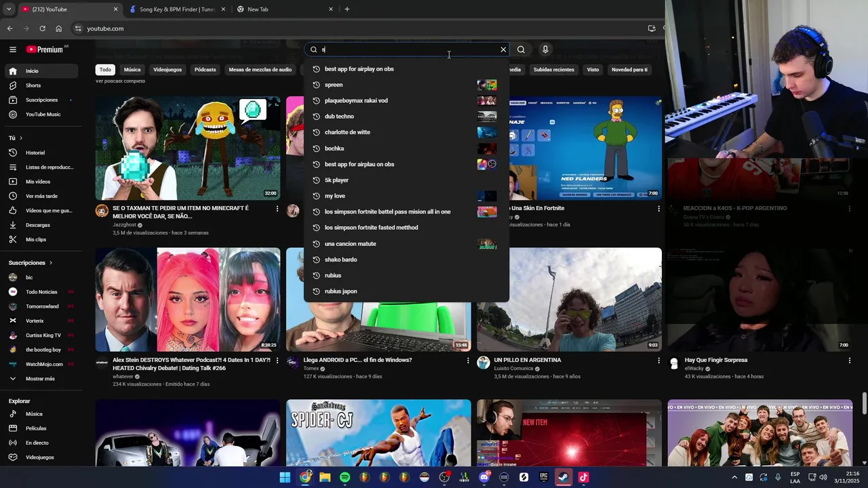
Task: Open Listas de reproducción in sidebar
Action: [x=40, y=167]
